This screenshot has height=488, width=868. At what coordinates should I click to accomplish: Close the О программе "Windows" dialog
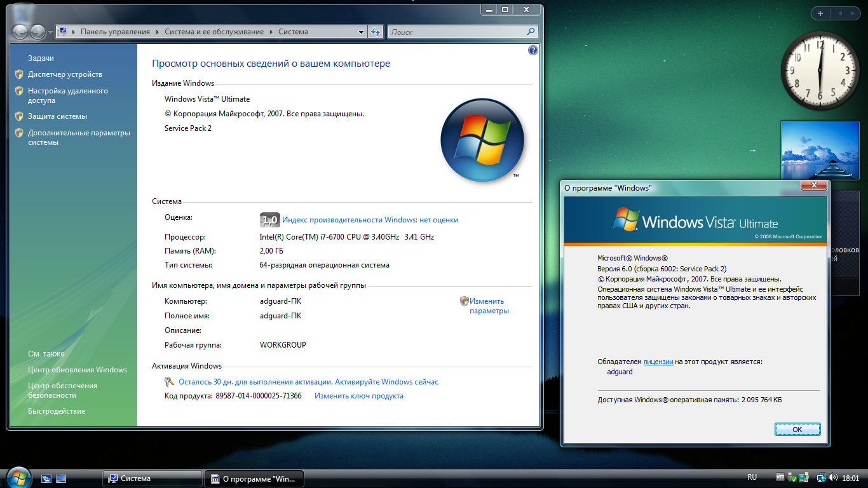click(x=813, y=186)
